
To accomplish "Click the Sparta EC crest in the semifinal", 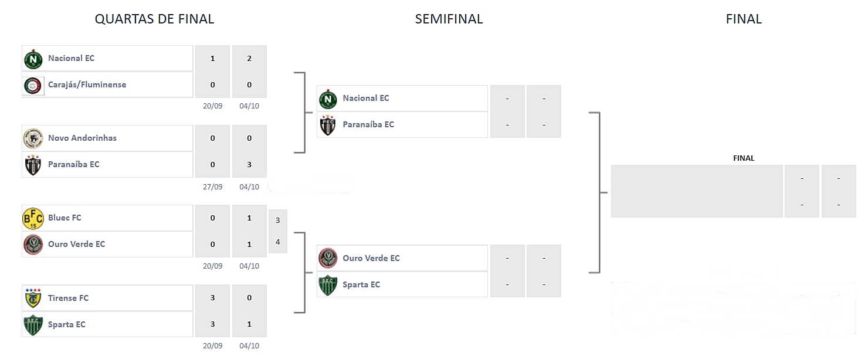I will 328,285.
